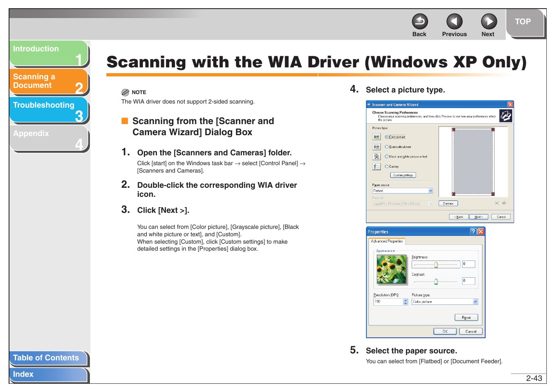This screenshot has height=392, width=555.
Task: Click the top-left crop handle of the preview
Action: coord(454,130)
